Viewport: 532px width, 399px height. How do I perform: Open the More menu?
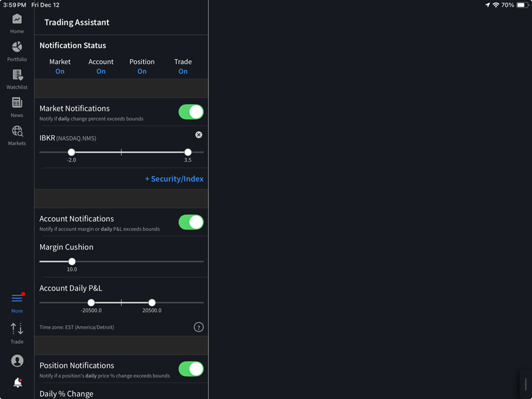[17, 301]
